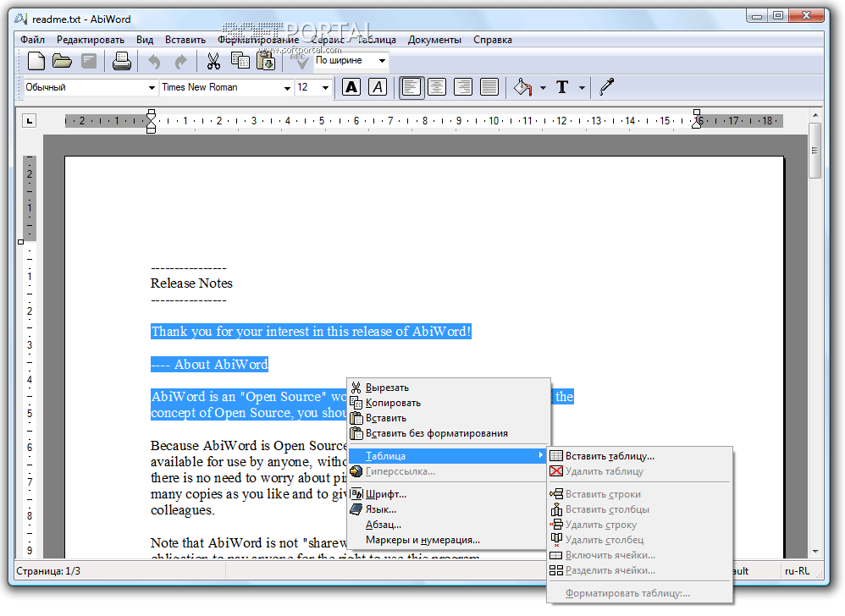Redo the action with the toolbar arrow
Screen dimensions: 845x616
180,62
